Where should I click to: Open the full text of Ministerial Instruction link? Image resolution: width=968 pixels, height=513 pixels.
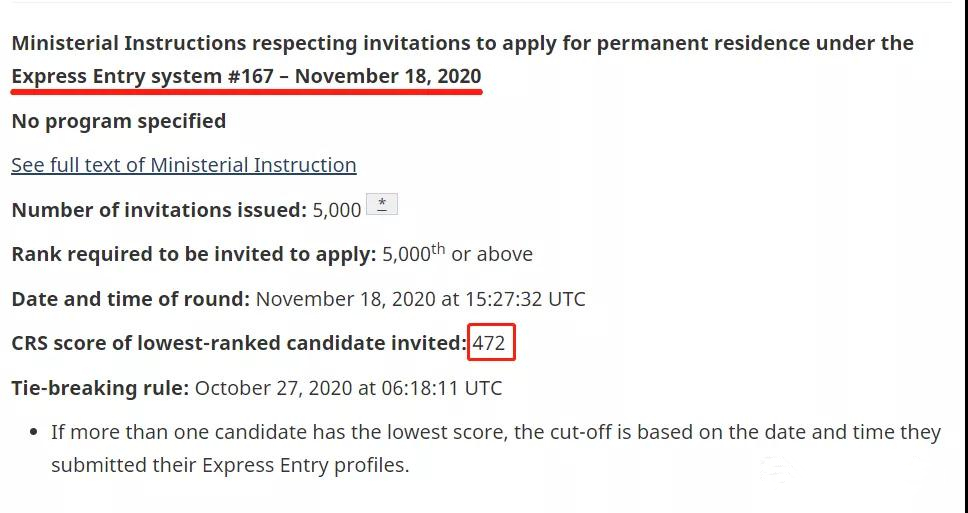[x=184, y=165]
